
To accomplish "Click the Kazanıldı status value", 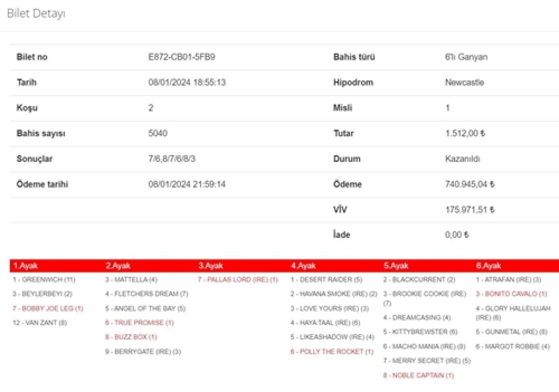I will coord(462,159).
